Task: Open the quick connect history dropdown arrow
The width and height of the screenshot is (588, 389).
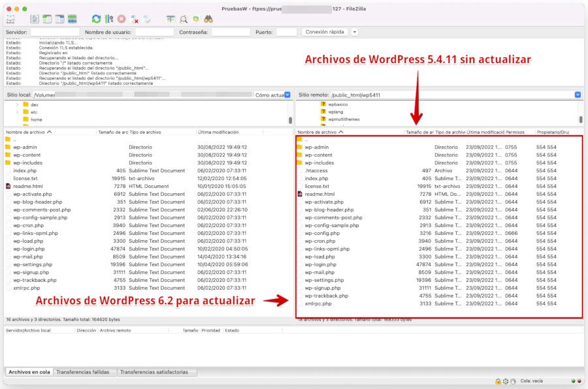Action: (354, 32)
